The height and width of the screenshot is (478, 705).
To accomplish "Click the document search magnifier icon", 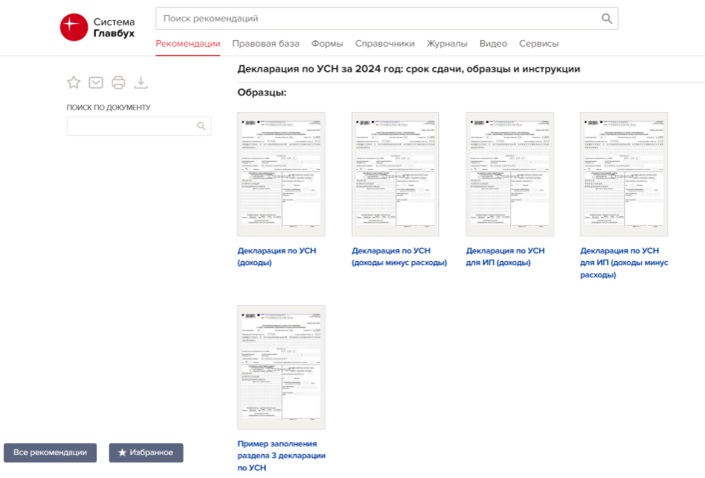I will [x=201, y=126].
